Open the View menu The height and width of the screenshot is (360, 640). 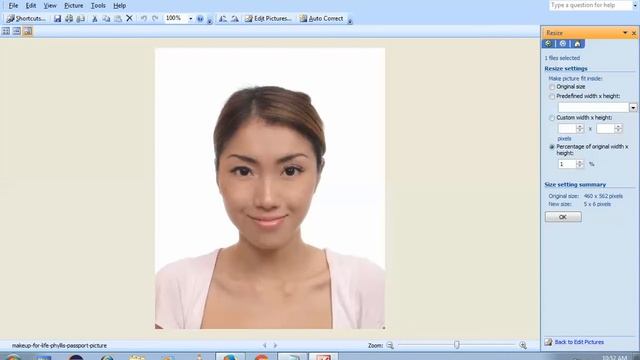[x=50, y=6]
